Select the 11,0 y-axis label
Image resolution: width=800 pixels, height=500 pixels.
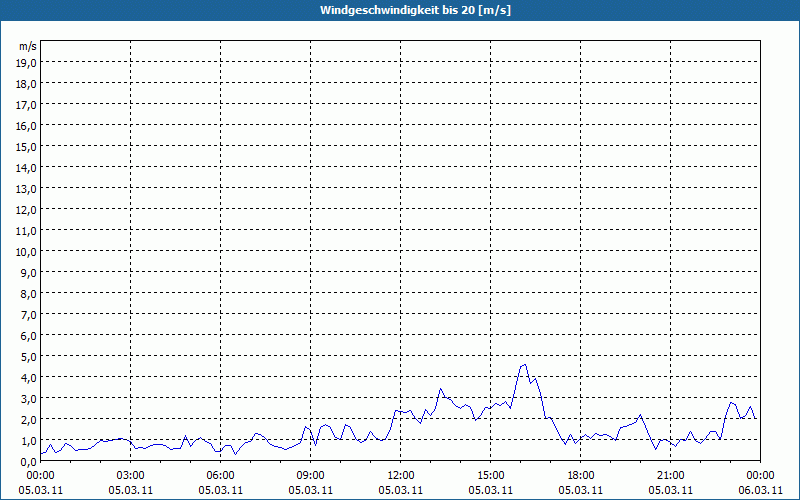27,231
